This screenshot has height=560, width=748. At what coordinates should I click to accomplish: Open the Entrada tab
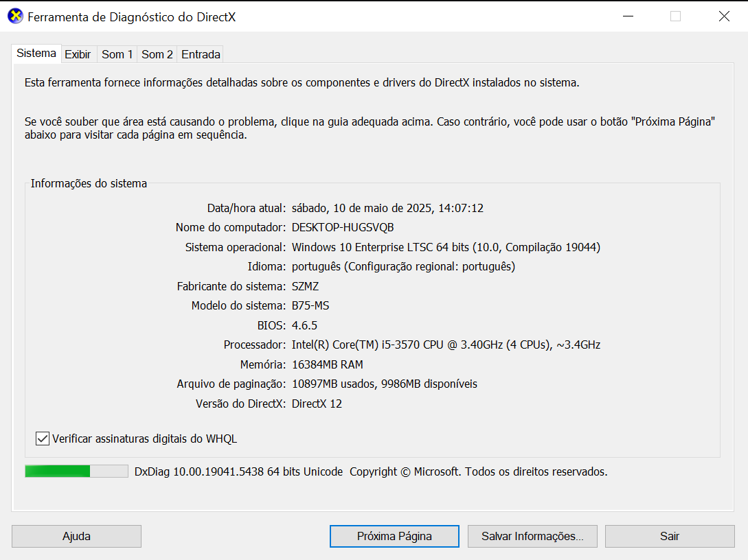201,54
